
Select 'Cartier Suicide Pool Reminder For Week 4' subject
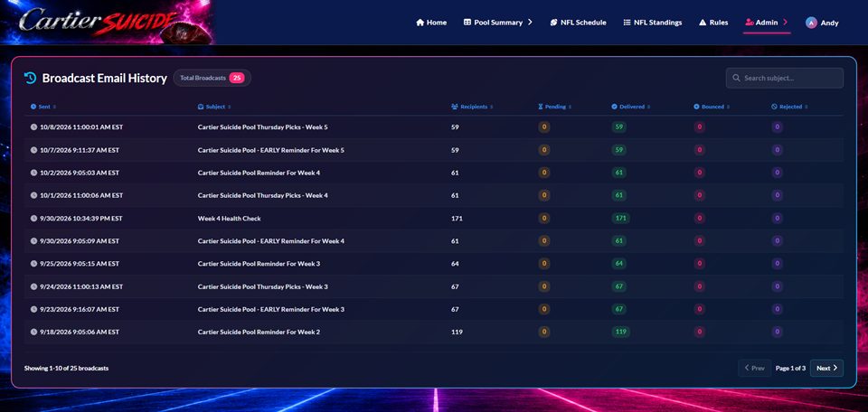coord(259,173)
